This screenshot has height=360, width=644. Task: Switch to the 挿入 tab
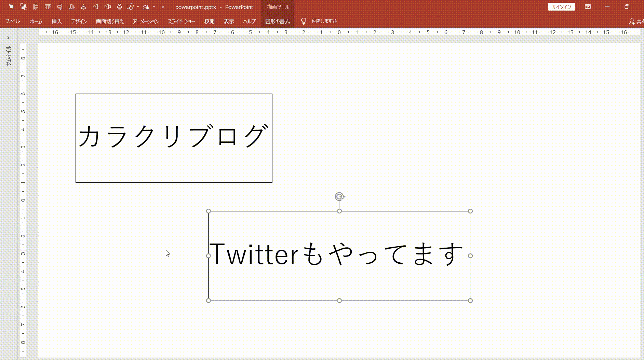pos(56,21)
